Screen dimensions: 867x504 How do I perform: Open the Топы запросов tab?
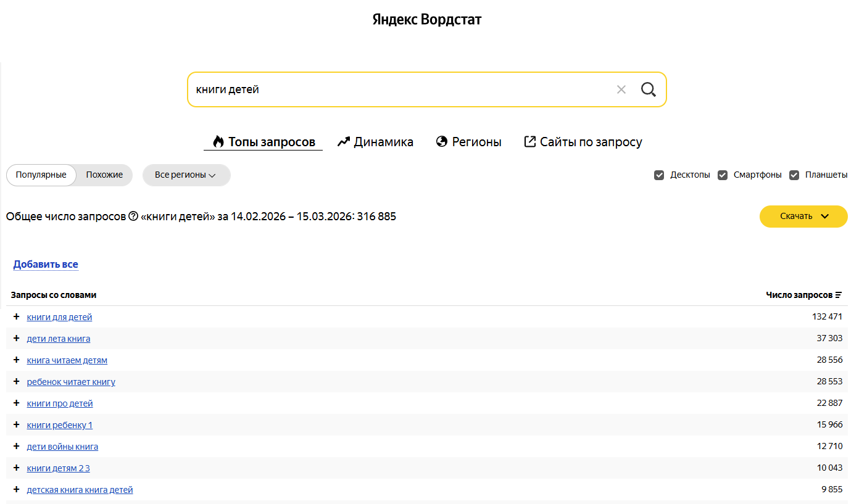click(x=263, y=142)
